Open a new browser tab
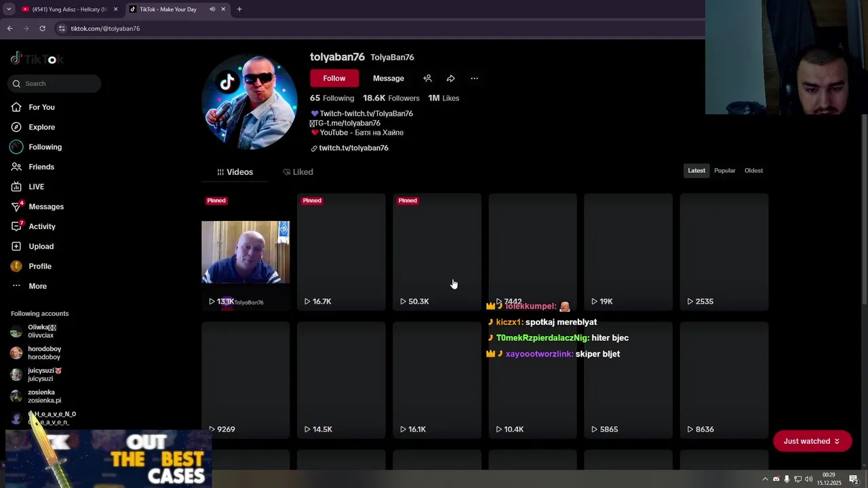The image size is (868, 488). point(239,9)
